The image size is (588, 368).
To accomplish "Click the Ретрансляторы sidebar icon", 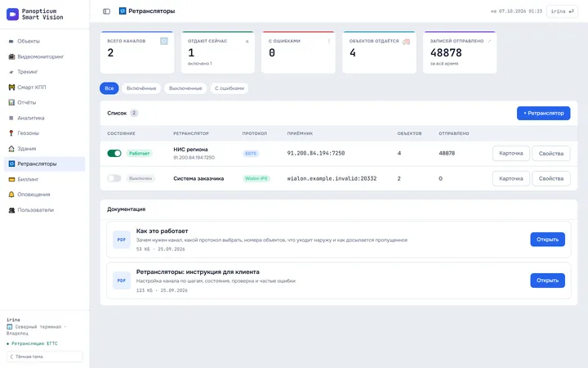I will point(11,164).
